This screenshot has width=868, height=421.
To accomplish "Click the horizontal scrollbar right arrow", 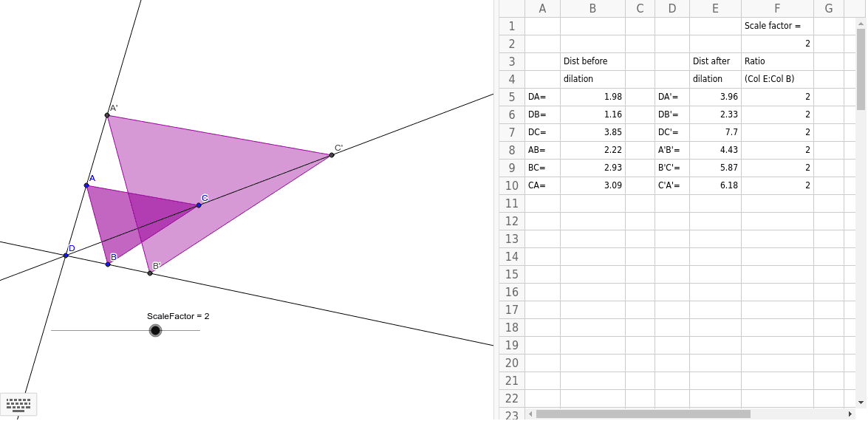I will 850,414.
